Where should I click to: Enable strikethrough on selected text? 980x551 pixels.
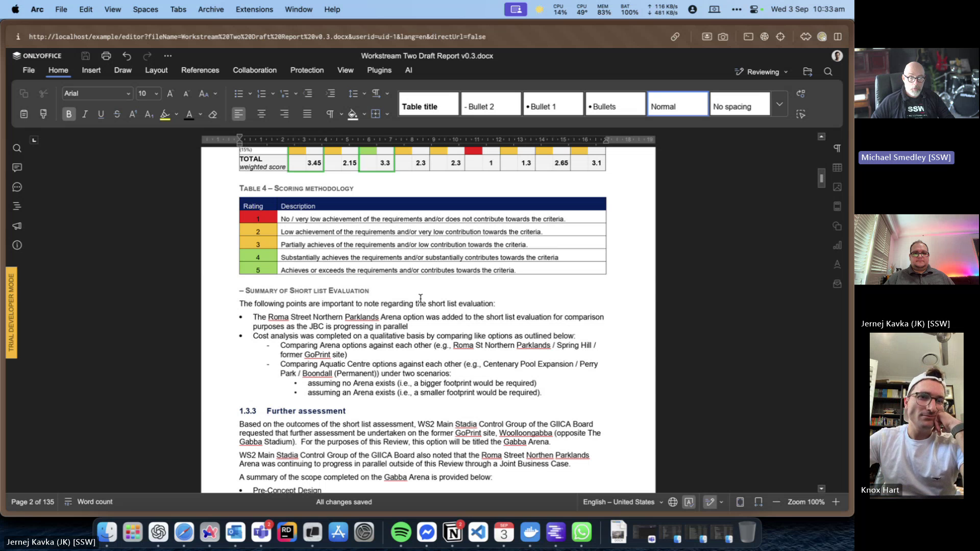[x=117, y=114]
